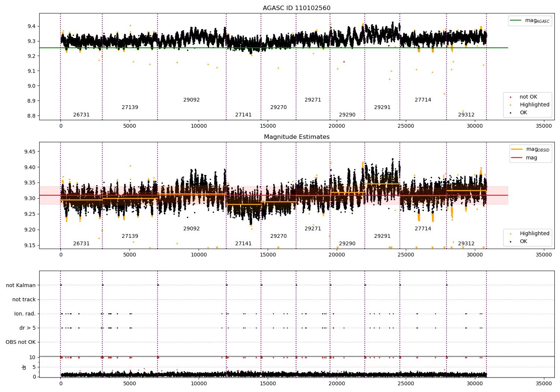Click the 'OBS not OK' axis label
Viewport: 560px width, 392px height.
[x=21, y=342]
